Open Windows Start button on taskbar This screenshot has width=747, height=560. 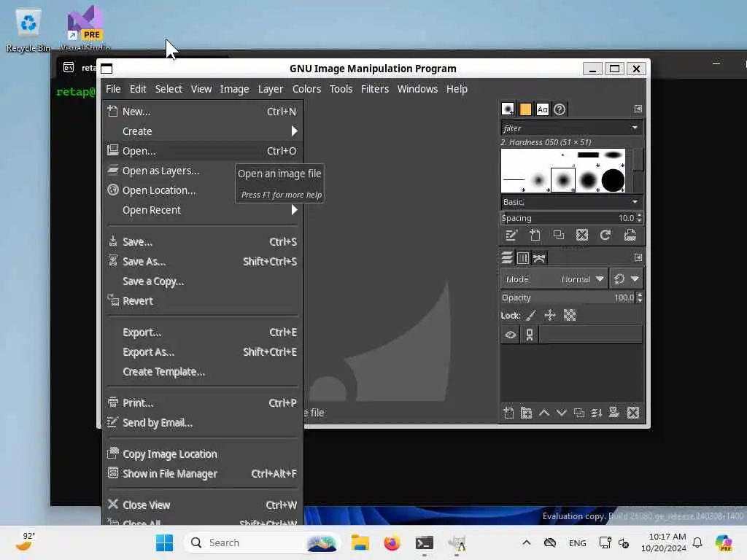164,542
